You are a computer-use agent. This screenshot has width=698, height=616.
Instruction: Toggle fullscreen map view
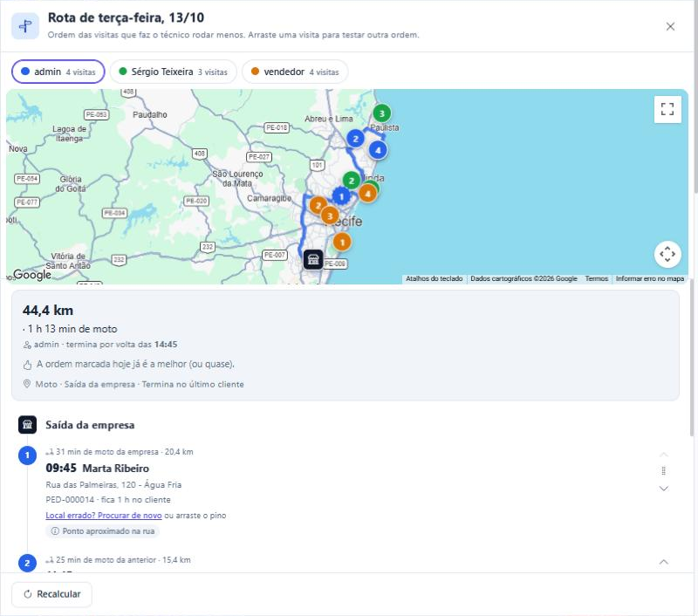[667, 109]
